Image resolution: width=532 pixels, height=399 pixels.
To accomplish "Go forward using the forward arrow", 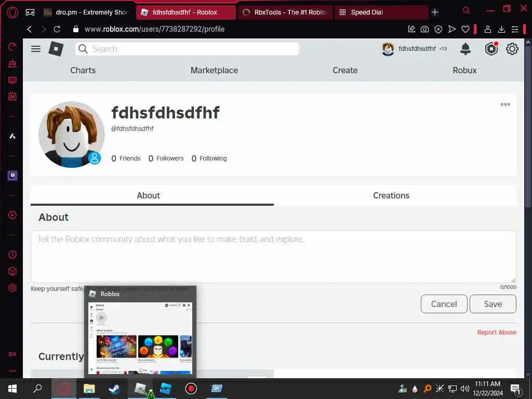I will 44,29.
